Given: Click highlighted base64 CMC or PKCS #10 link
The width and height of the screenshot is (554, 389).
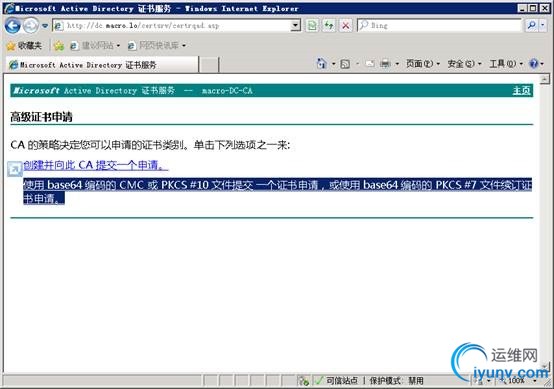Looking at the screenshot, I should coord(277,191).
